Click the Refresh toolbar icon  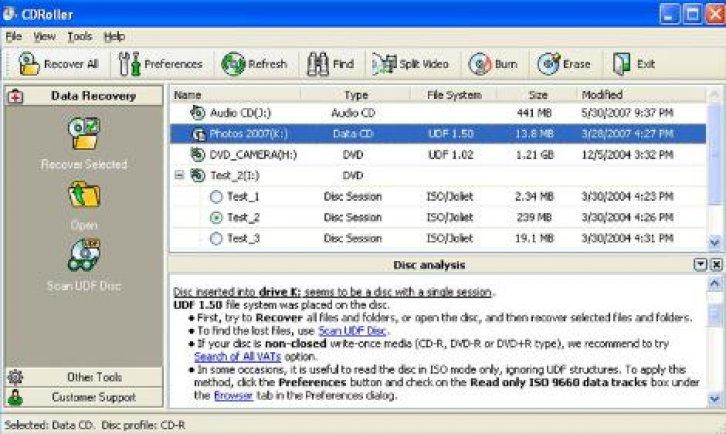(233, 63)
